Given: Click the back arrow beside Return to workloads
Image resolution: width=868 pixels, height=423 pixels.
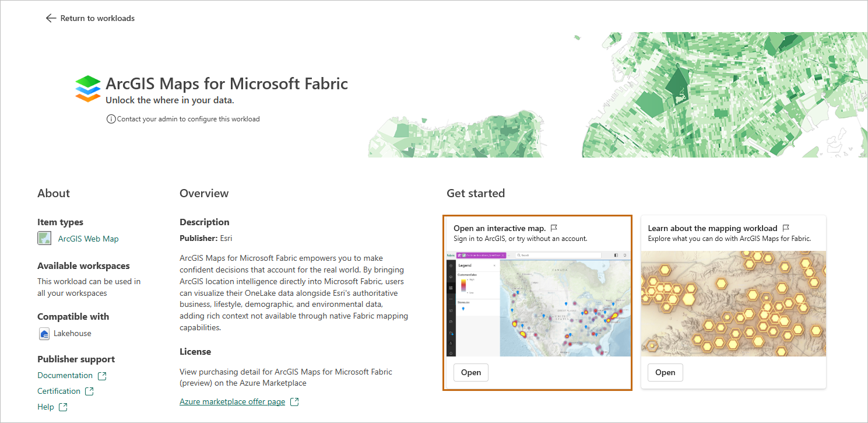Looking at the screenshot, I should point(51,18).
